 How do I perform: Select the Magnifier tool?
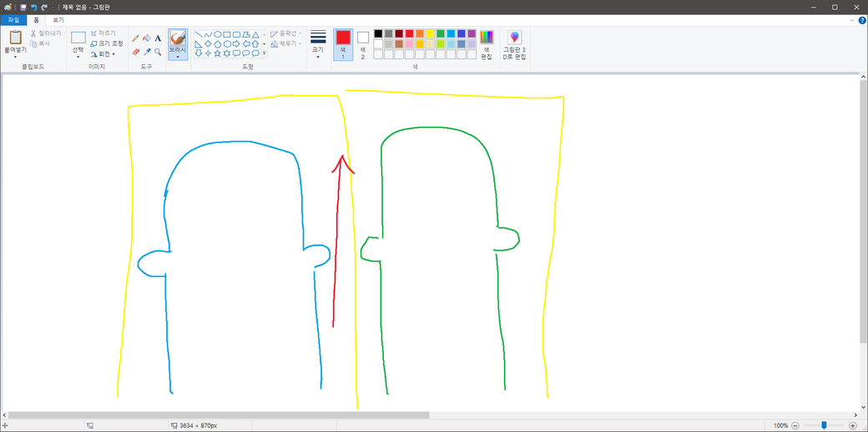pos(158,52)
